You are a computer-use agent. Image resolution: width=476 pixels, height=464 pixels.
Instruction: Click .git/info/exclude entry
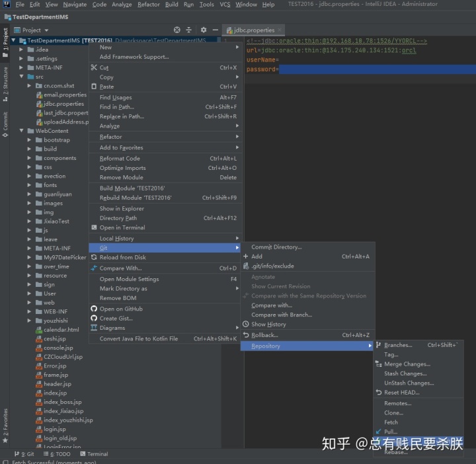point(308,266)
